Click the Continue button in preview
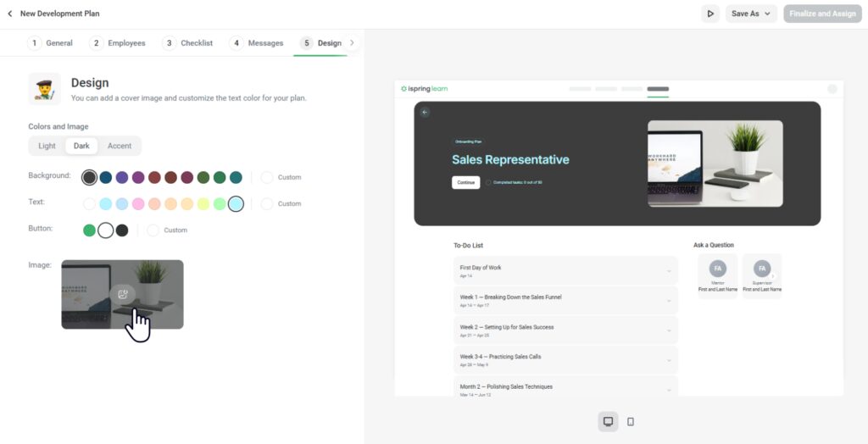 tap(465, 182)
